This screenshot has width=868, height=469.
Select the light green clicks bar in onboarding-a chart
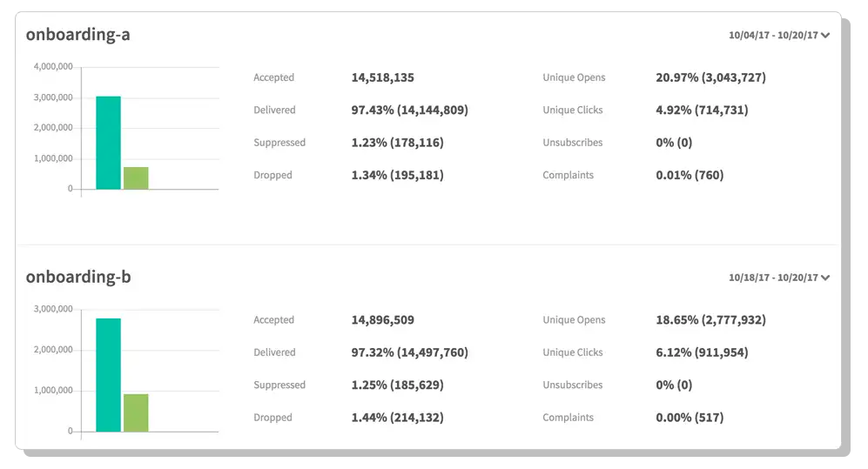click(x=136, y=178)
